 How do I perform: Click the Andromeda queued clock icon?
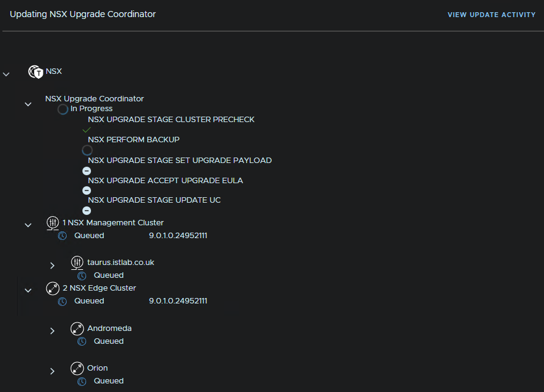(82, 342)
